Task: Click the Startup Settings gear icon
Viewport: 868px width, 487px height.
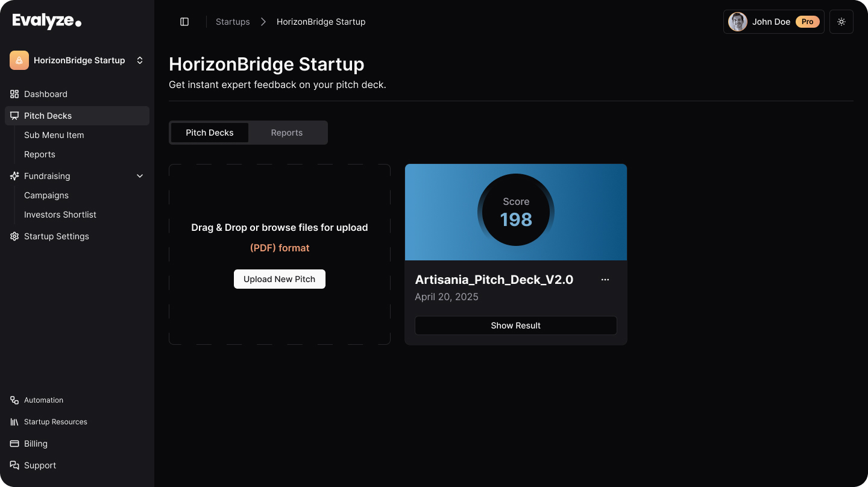Action: 14,236
